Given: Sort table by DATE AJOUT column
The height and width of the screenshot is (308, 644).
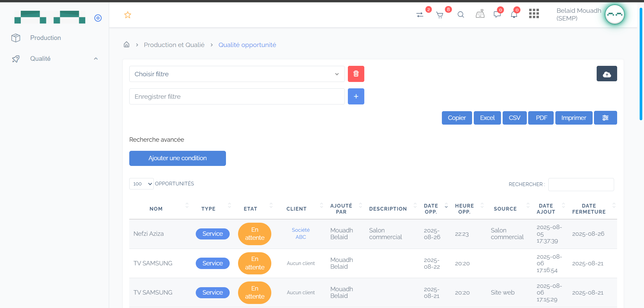Looking at the screenshot, I should click(546, 209).
